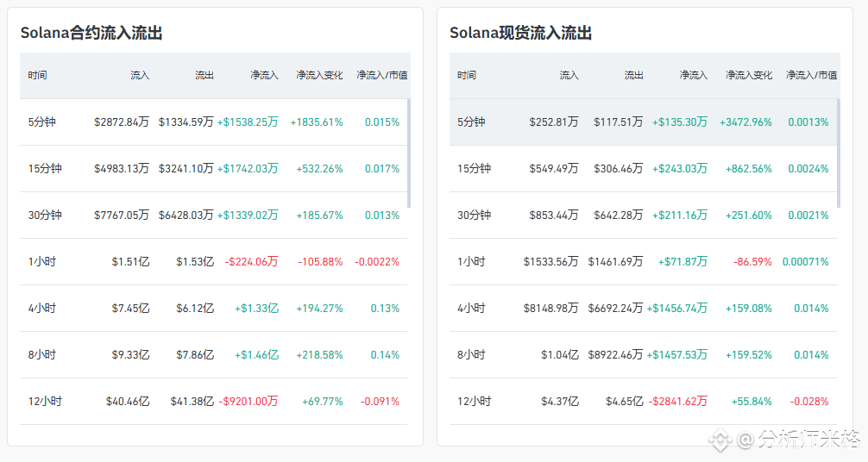
Task: Select the 15分钟 row in futures table
Action: pos(214,169)
